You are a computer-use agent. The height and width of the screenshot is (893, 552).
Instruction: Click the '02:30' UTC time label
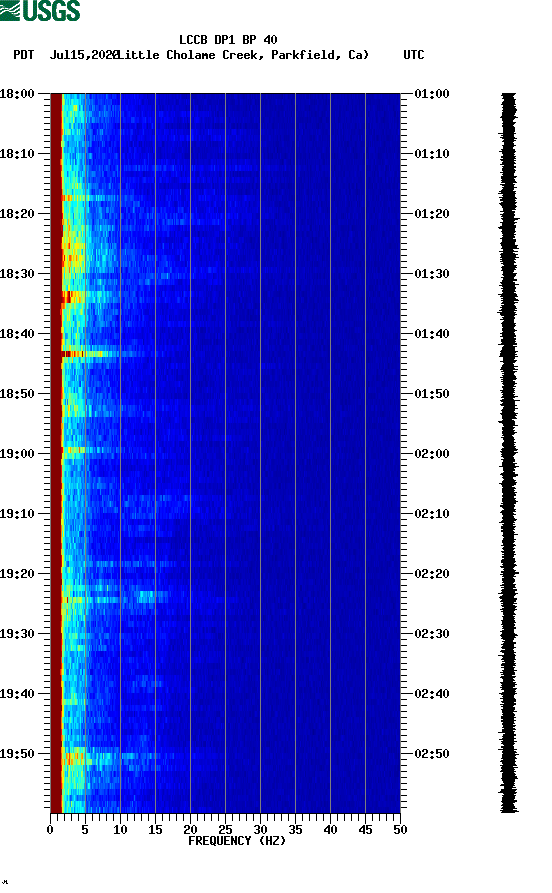[432, 634]
